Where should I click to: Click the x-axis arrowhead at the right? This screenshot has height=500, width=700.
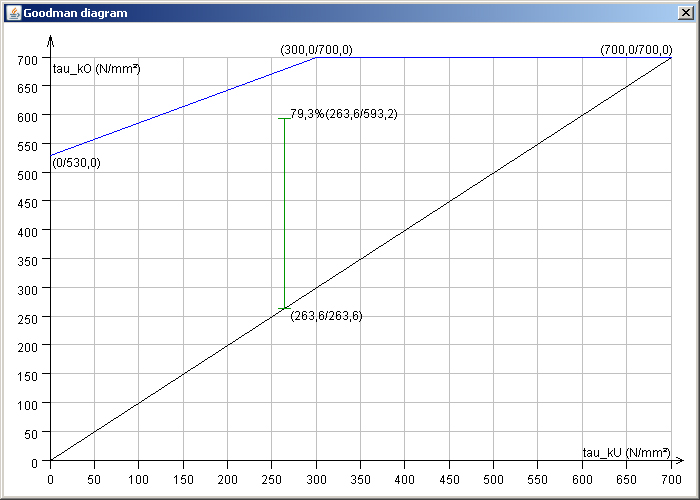tap(683, 461)
